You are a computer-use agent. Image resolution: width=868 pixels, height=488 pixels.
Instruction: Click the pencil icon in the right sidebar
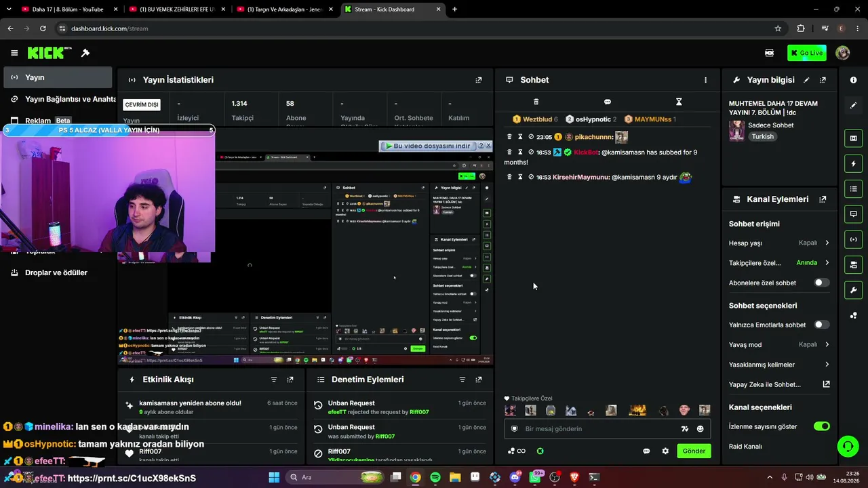(x=853, y=106)
